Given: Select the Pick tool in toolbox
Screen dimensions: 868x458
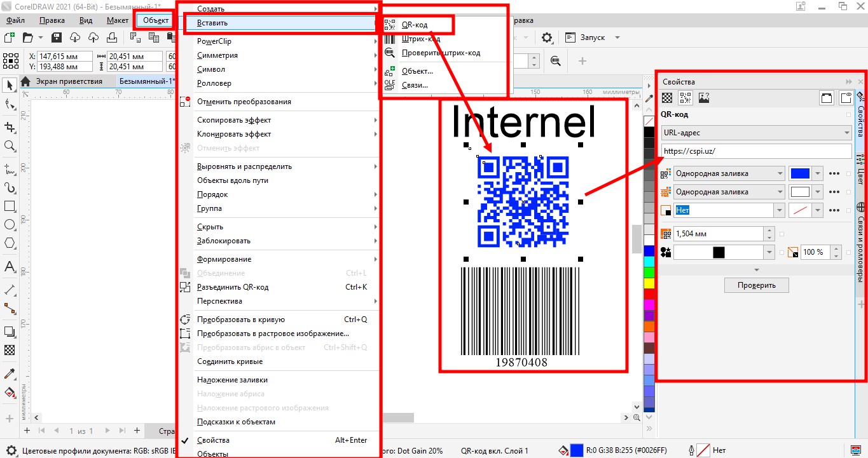Looking at the screenshot, I should [x=10, y=85].
